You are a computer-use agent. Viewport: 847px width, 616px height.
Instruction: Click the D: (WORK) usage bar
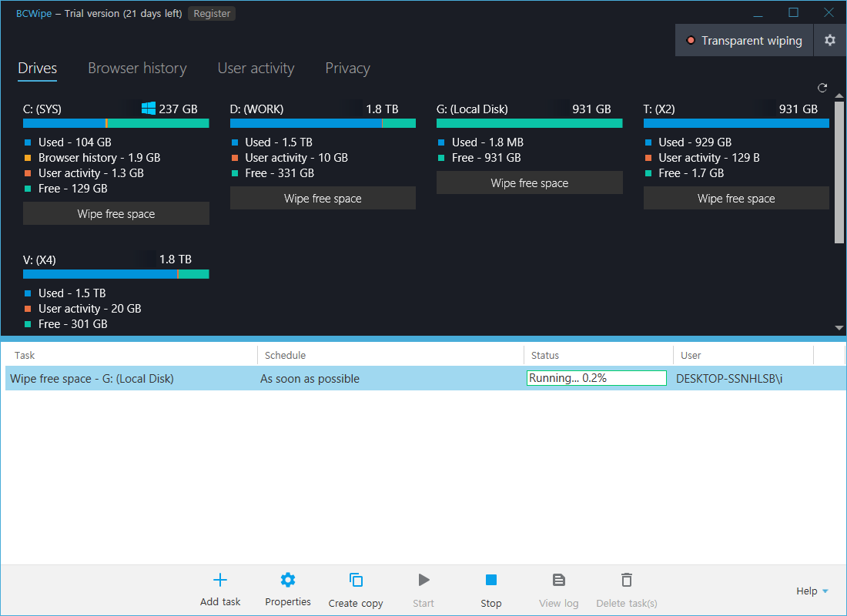point(323,123)
